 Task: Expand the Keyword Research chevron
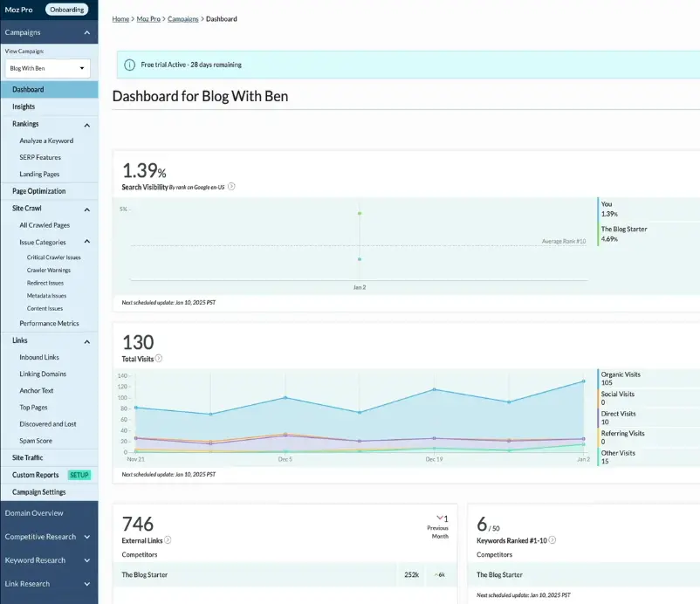pyautogui.click(x=87, y=560)
